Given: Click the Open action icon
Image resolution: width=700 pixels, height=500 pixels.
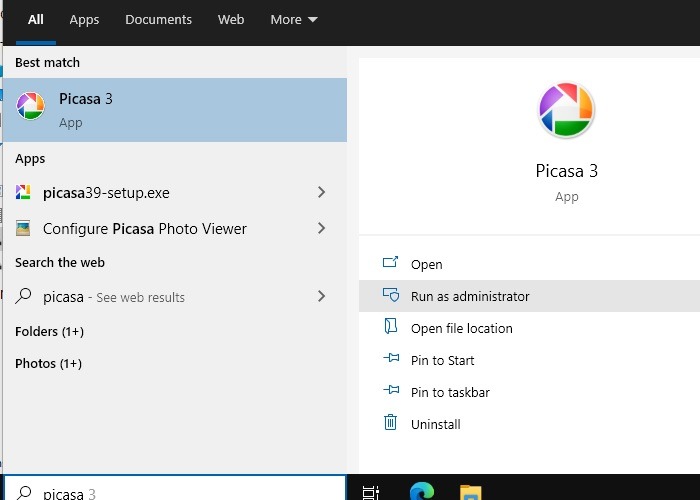Looking at the screenshot, I should [390, 262].
